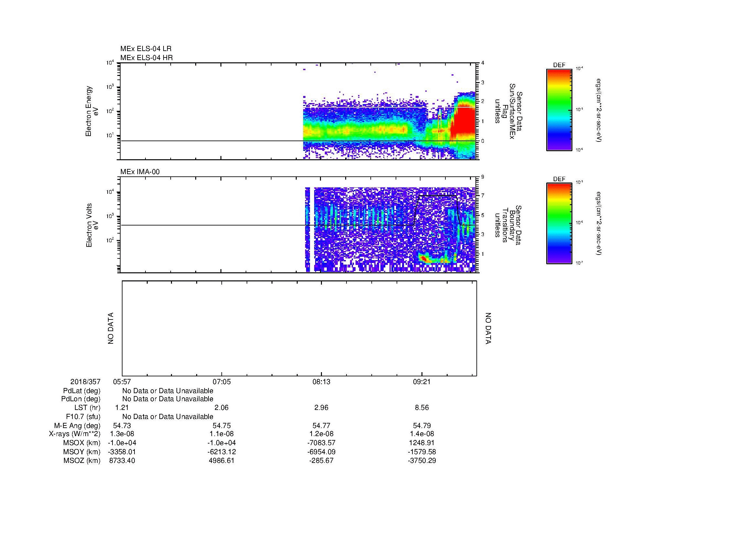Click the lower IMA DEF color bar

coord(559,224)
